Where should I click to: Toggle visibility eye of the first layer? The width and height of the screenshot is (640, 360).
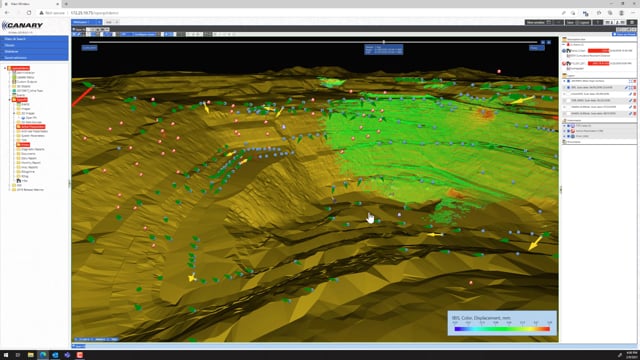[568, 81]
